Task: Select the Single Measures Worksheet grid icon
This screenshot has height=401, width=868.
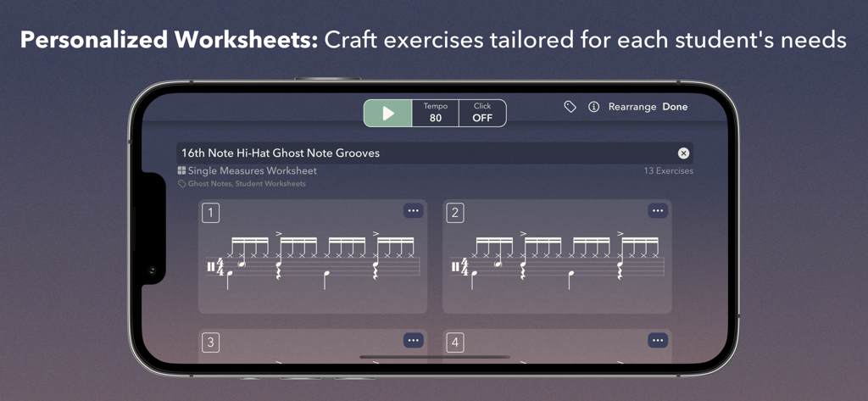Action: [x=181, y=170]
